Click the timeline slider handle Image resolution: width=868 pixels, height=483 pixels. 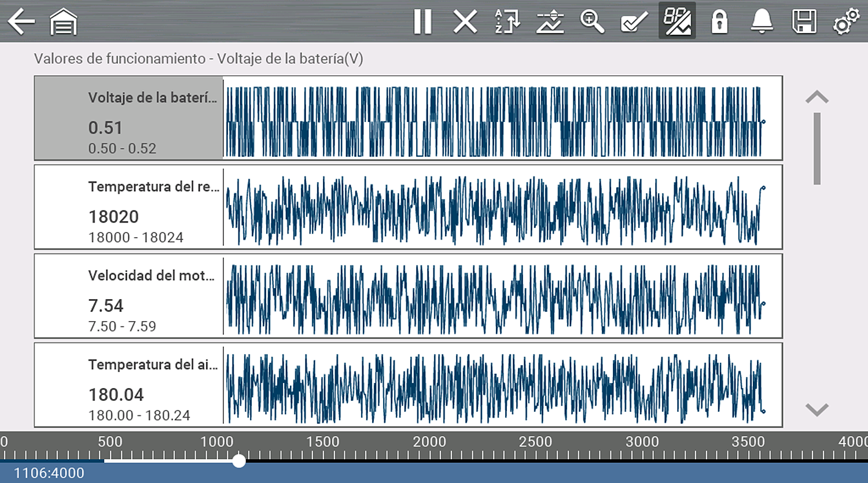239,461
